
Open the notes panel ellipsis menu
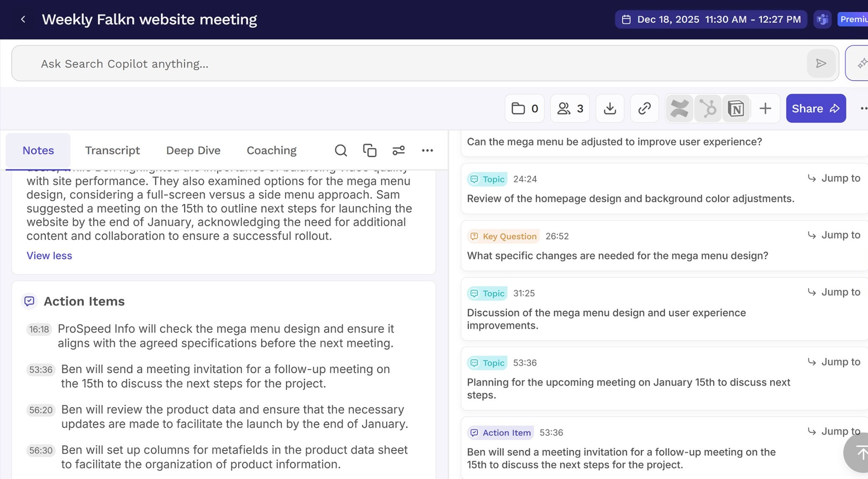427,150
